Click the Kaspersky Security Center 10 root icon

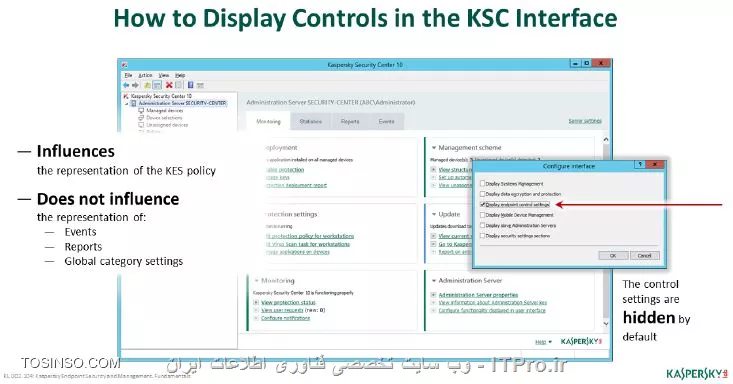[126, 96]
